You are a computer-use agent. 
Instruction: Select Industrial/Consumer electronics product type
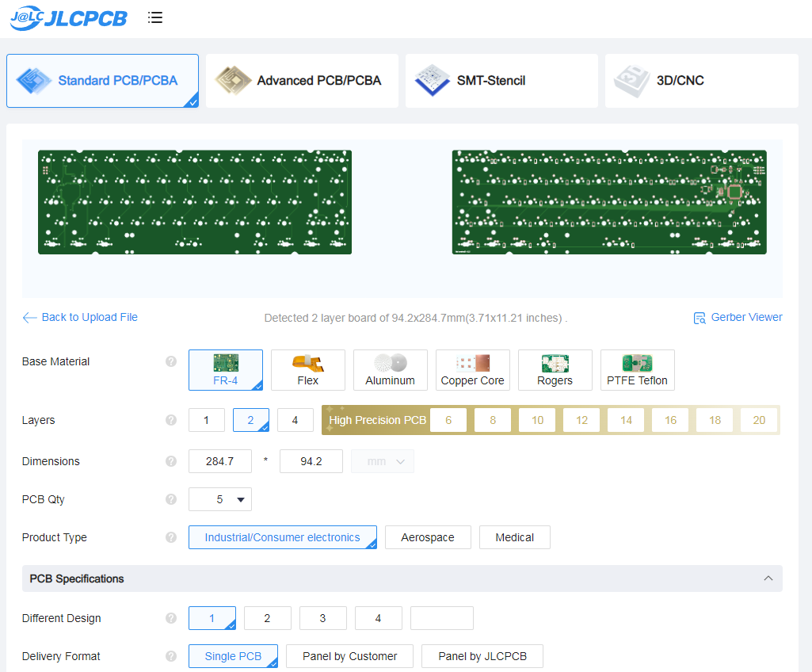pos(283,537)
